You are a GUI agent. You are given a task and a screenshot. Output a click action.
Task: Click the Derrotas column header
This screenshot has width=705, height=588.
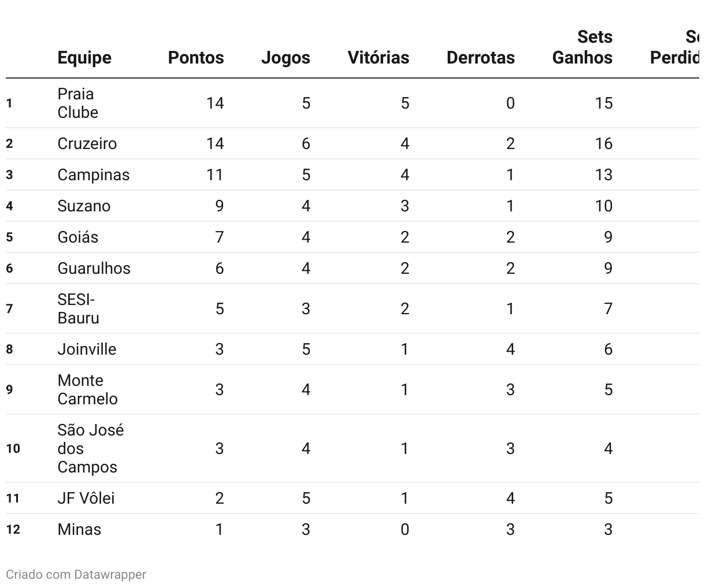point(481,58)
